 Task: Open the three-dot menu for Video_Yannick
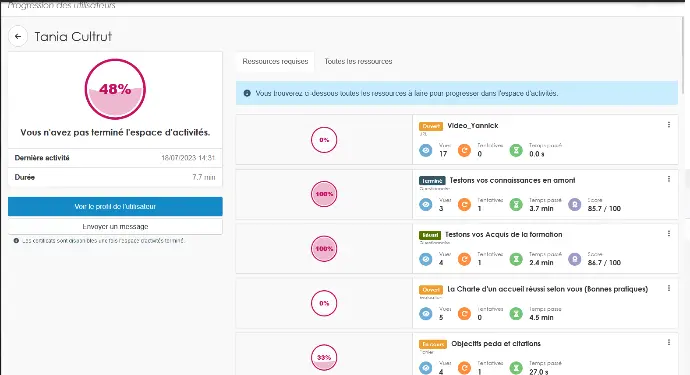[x=668, y=125]
